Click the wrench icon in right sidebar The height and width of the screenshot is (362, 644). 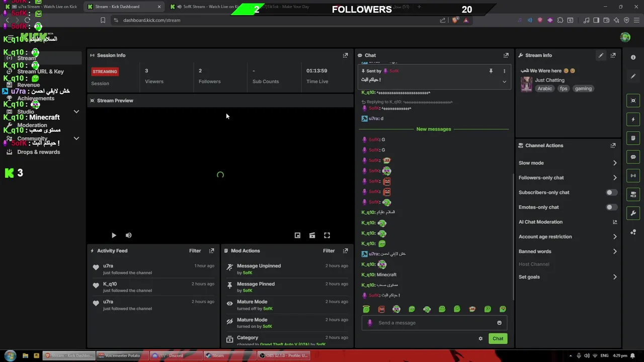633,213
